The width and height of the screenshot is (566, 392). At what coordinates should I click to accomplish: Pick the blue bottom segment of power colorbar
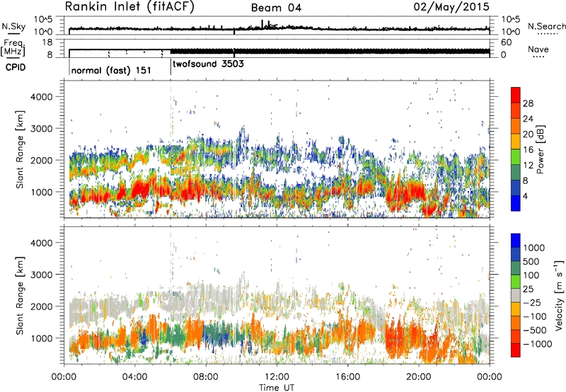516,203
